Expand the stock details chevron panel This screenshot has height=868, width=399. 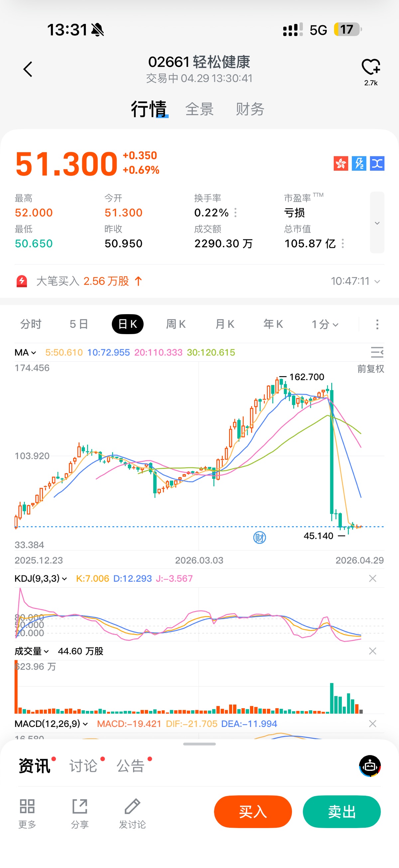[377, 223]
